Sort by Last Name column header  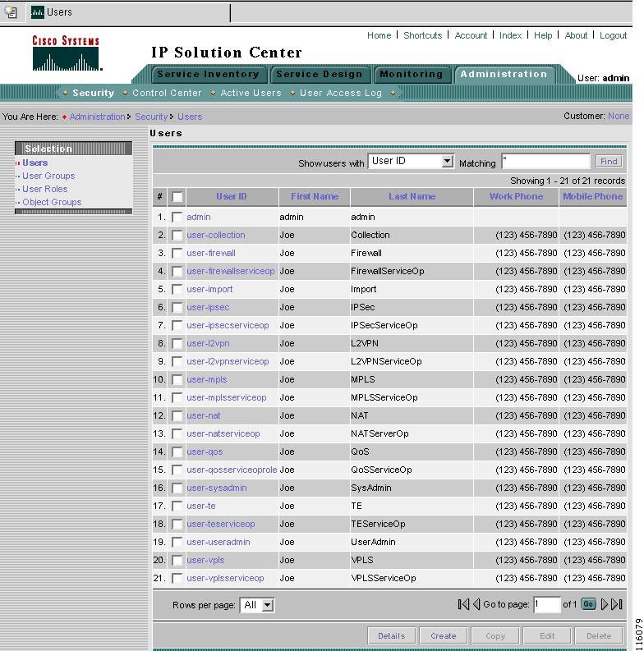[x=412, y=196]
